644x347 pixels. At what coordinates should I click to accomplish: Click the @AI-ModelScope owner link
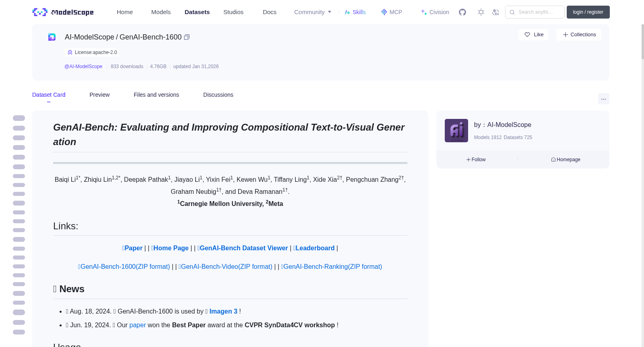(x=83, y=66)
